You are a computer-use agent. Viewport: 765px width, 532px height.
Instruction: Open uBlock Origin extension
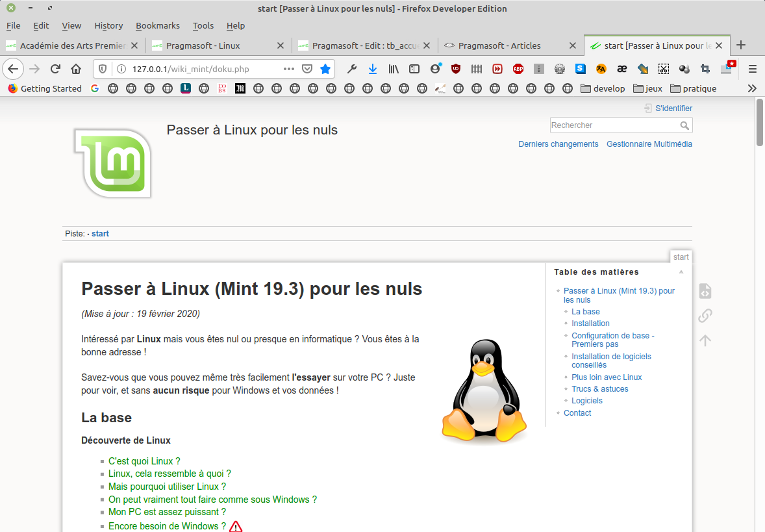456,69
